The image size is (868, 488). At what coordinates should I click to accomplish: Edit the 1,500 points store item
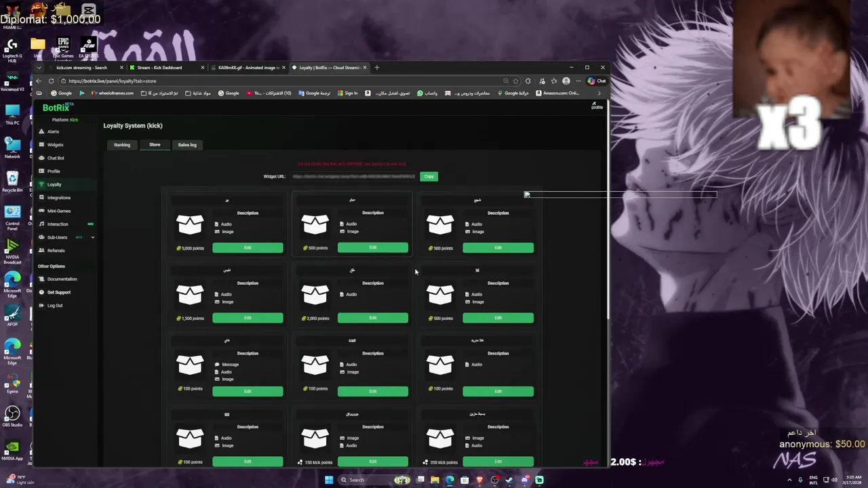pos(248,318)
